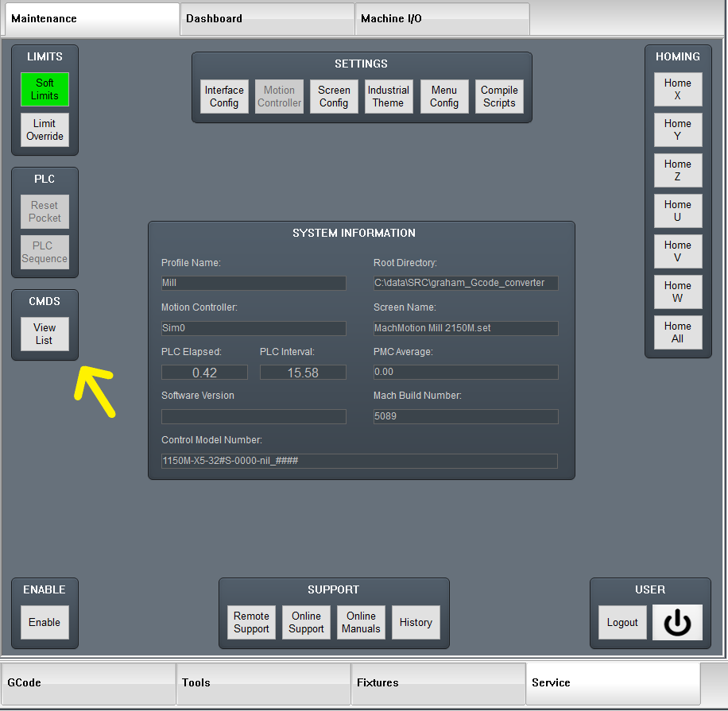Open Interface Config settings
This screenshot has width=728, height=711.
pos(224,97)
